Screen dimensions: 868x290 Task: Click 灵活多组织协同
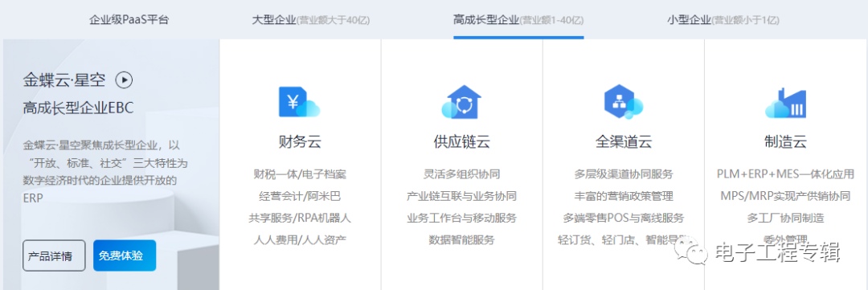[461, 174]
